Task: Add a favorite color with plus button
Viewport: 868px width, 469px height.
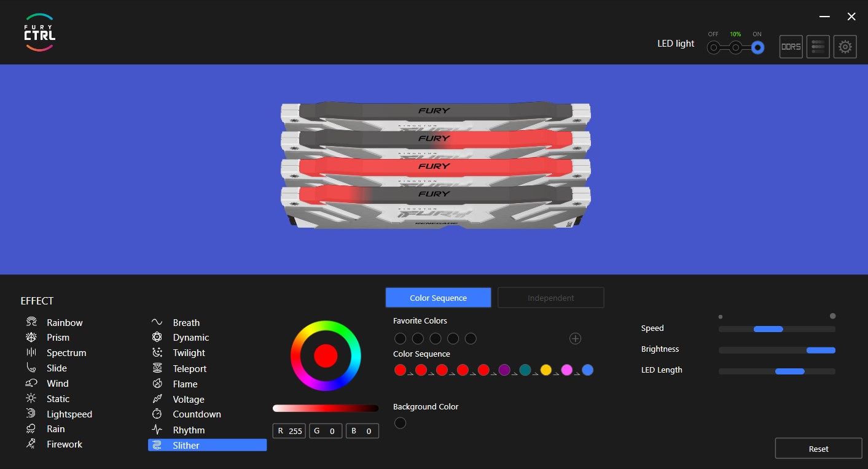Action: (x=575, y=338)
